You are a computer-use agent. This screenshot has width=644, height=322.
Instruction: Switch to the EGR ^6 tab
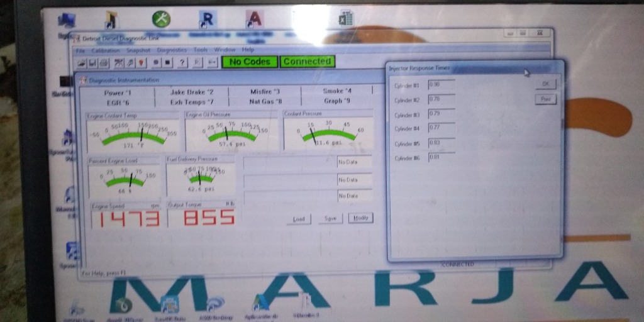pos(118,103)
